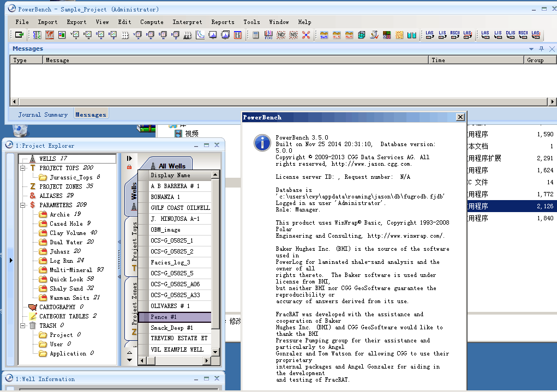Screen dimensions: 557x392
Task: Open the tabular report listing icon
Action: point(238,35)
